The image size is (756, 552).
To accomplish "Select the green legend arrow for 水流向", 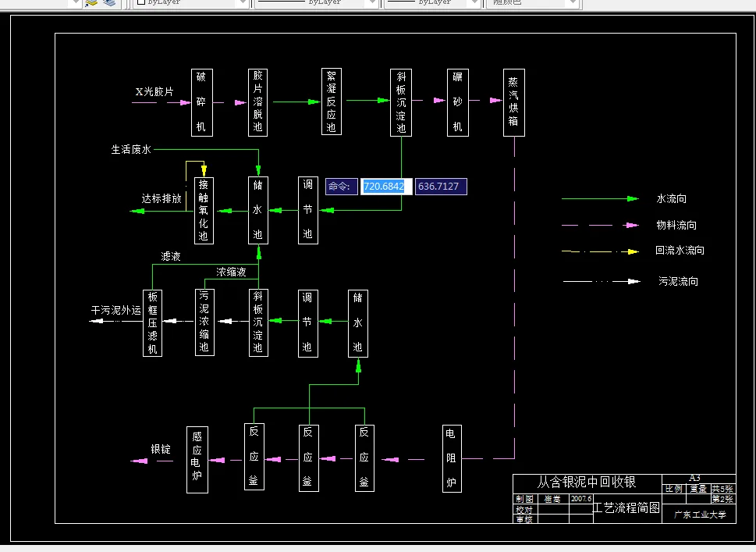I will tap(600, 198).
